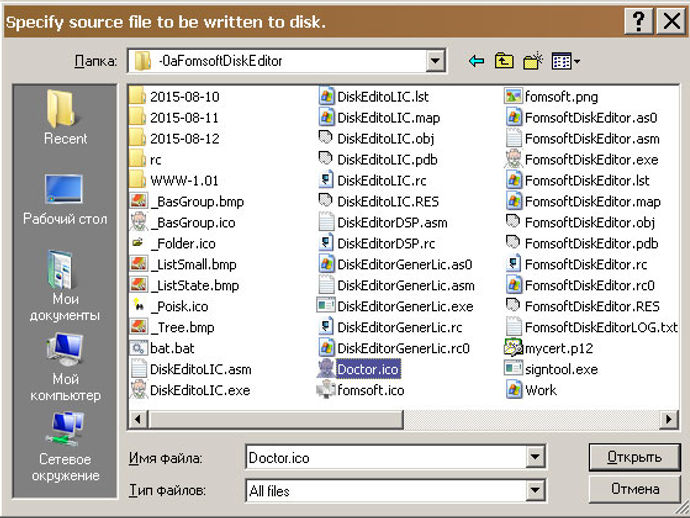Image resolution: width=690 pixels, height=518 pixels.
Task: Go to Рабочий стол location
Action: (65, 200)
